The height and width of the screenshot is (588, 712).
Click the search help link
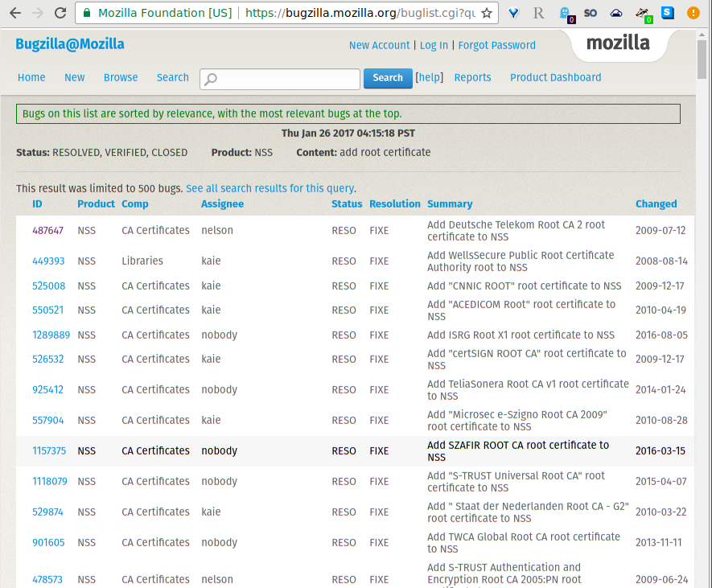tap(429, 78)
